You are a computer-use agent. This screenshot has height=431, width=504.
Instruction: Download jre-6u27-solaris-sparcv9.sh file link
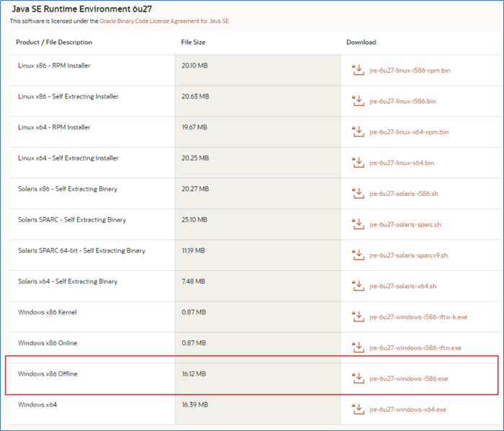pos(408,255)
